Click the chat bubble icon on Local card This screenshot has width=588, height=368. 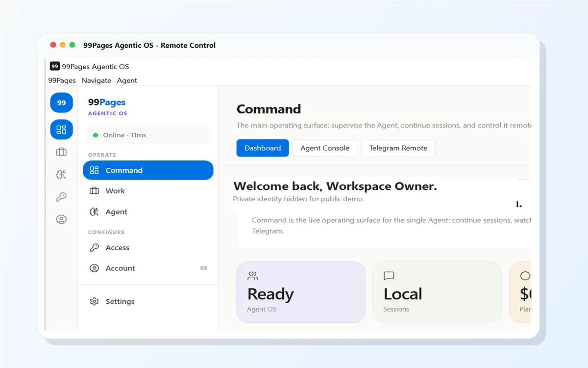point(389,276)
